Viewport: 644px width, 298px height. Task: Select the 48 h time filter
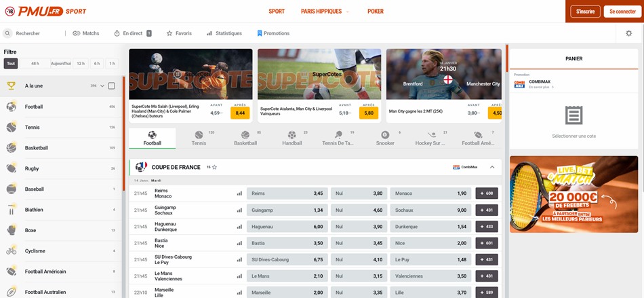[x=34, y=64]
